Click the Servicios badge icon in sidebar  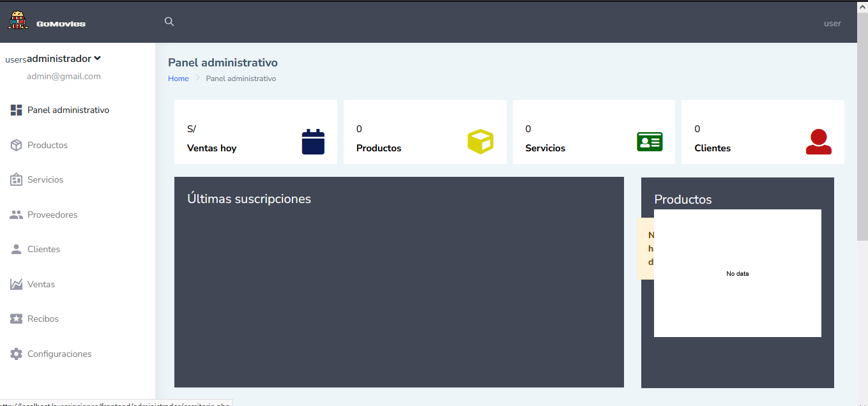point(17,180)
